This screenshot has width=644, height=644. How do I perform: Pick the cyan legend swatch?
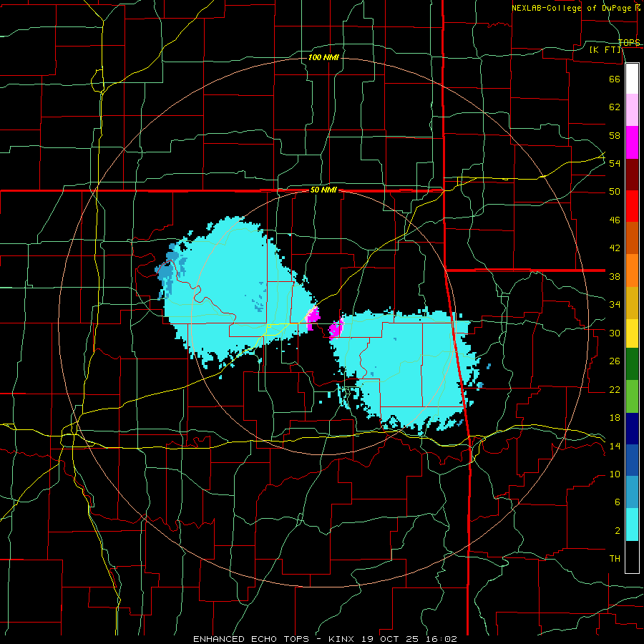pyautogui.click(x=632, y=525)
